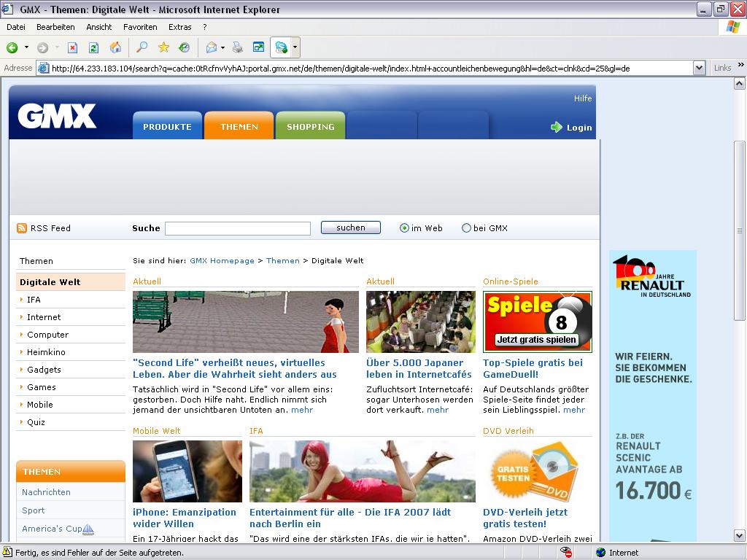The height and width of the screenshot is (560, 747).
Task: Open the Hilfe link in the header
Action: tap(583, 98)
